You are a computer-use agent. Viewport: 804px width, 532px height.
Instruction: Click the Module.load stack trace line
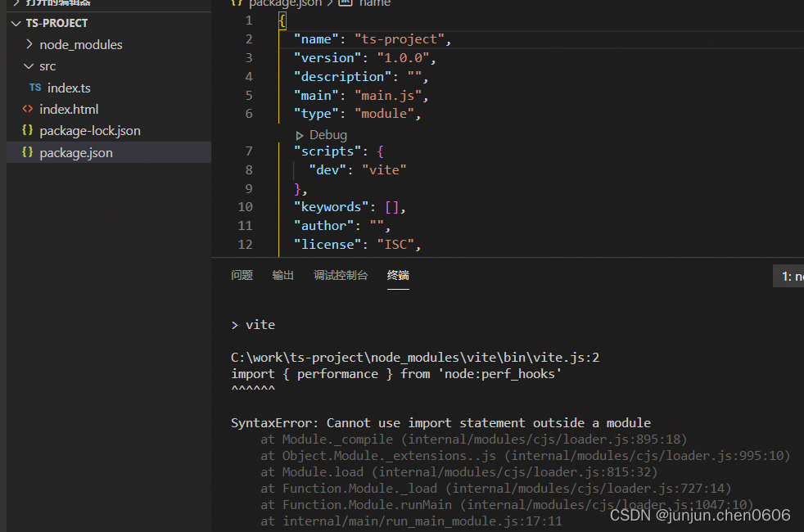(x=459, y=472)
